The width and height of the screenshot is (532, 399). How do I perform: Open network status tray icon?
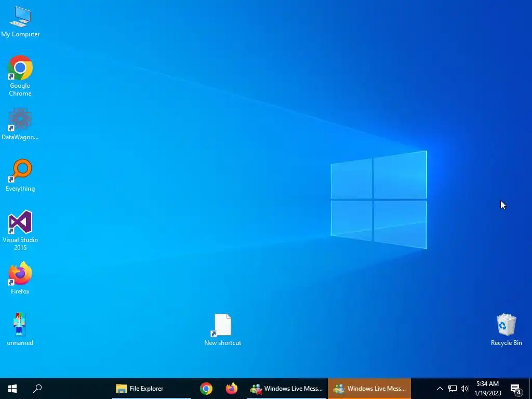click(x=453, y=389)
